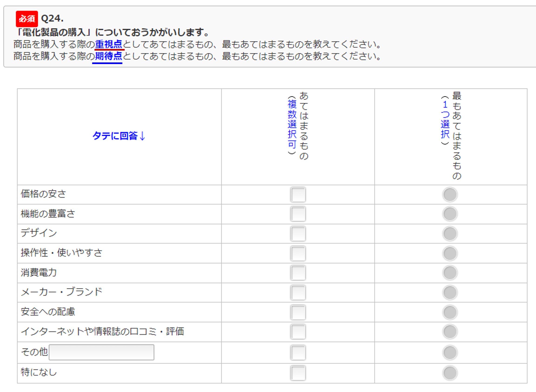Check the 機能の豊富さ checkbox
Image resolution: width=536 pixels, height=392 pixels.
click(298, 214)
